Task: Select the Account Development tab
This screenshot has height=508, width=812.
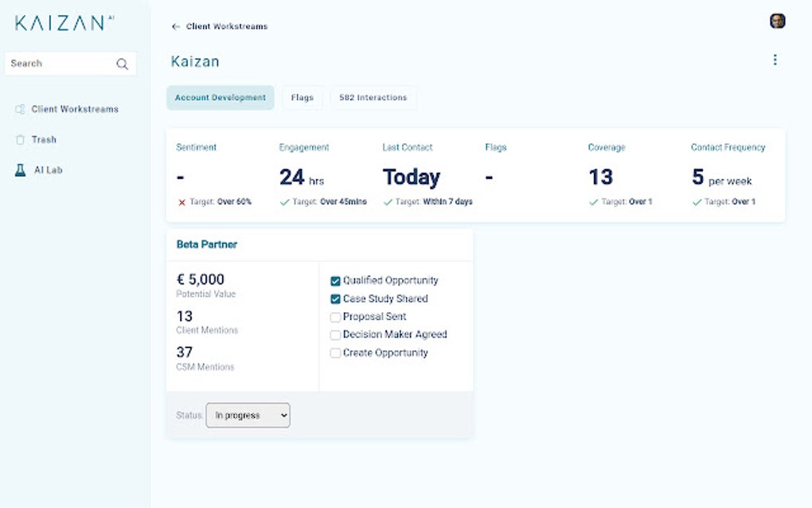Action: point(220,97)
